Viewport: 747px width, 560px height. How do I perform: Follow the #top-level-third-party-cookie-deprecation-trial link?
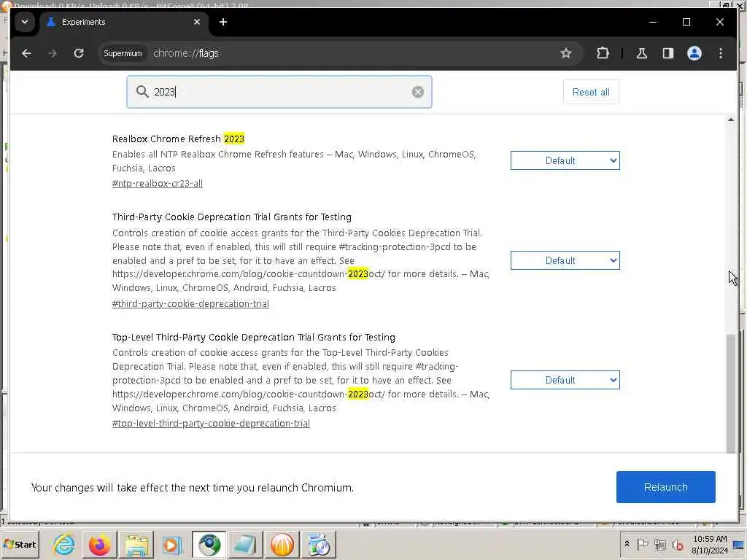(x=211, y=424)
